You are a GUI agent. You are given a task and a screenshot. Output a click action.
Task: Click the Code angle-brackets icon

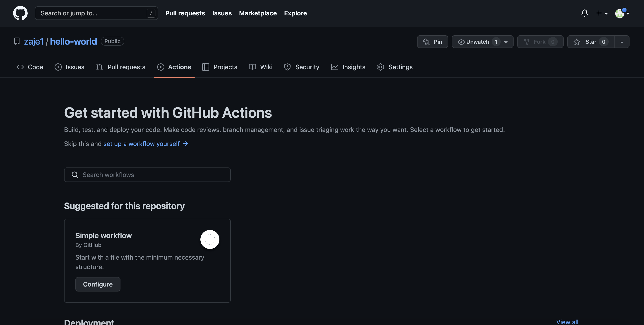(x=20, y=67)
